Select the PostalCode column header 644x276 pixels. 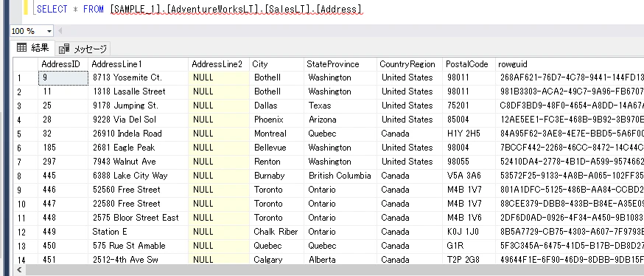point(469,64)
